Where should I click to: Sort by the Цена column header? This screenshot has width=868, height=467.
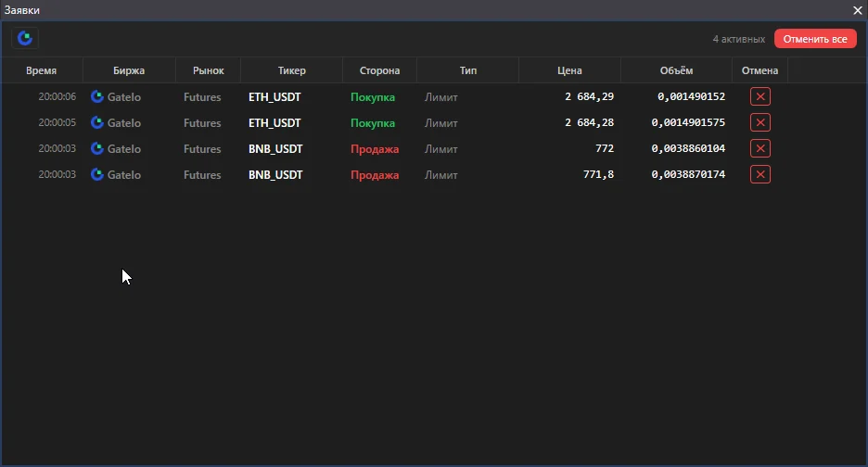click(x=569, y=70)
